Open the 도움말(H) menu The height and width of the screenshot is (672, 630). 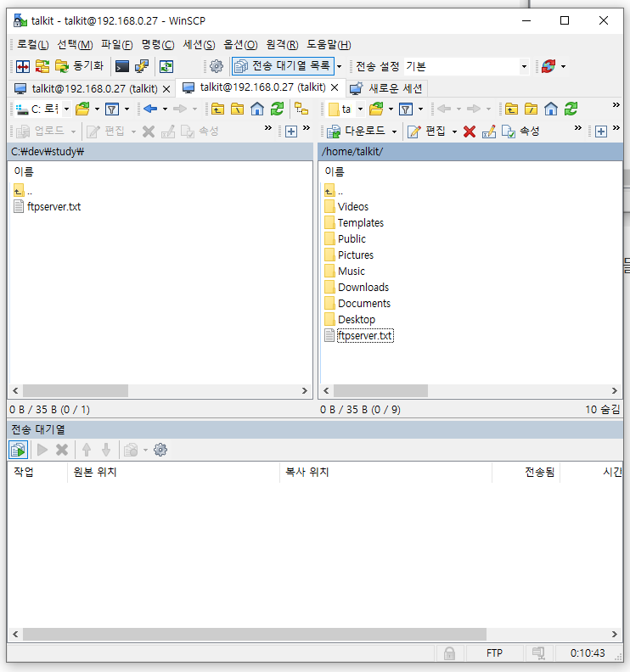coord(329,45)
